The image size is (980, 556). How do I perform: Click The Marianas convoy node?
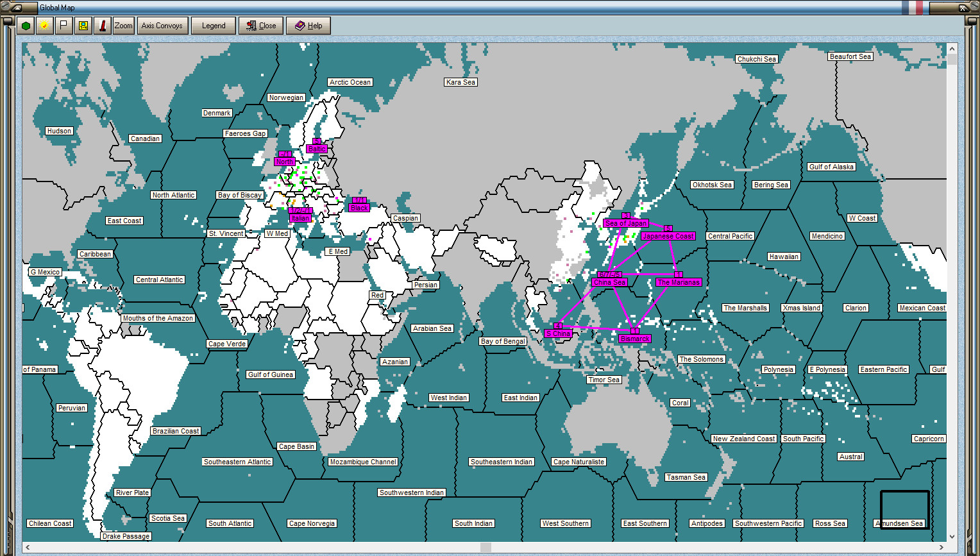[679, 282]
